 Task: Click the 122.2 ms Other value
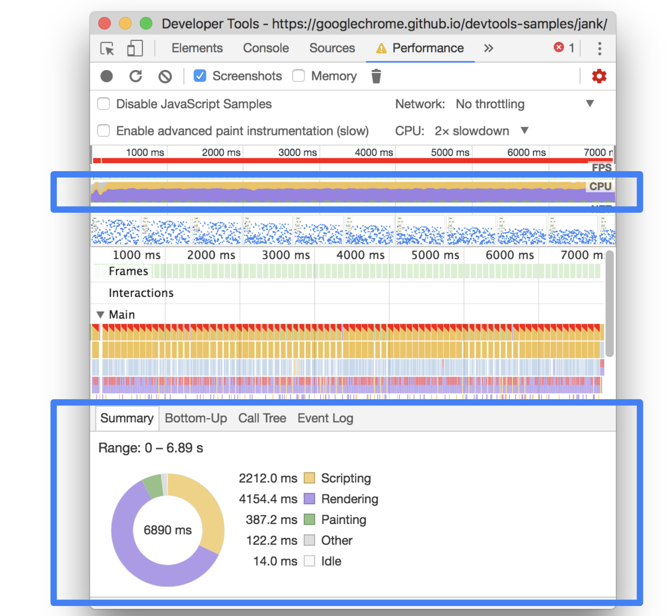(x=271, y=541)
